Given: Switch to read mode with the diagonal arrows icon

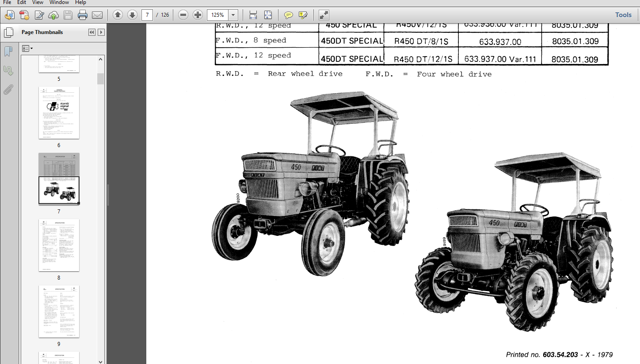Looking at the screenshot, I should coord(324,15).
